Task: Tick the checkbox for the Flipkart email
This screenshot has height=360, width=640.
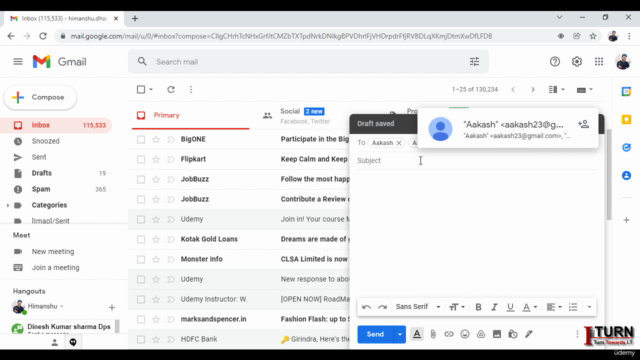Action: [x=141, y=160]
